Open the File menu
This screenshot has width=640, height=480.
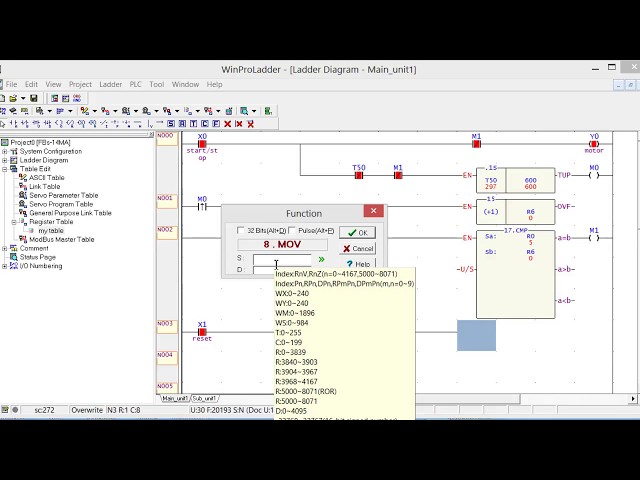click(11, 84)
